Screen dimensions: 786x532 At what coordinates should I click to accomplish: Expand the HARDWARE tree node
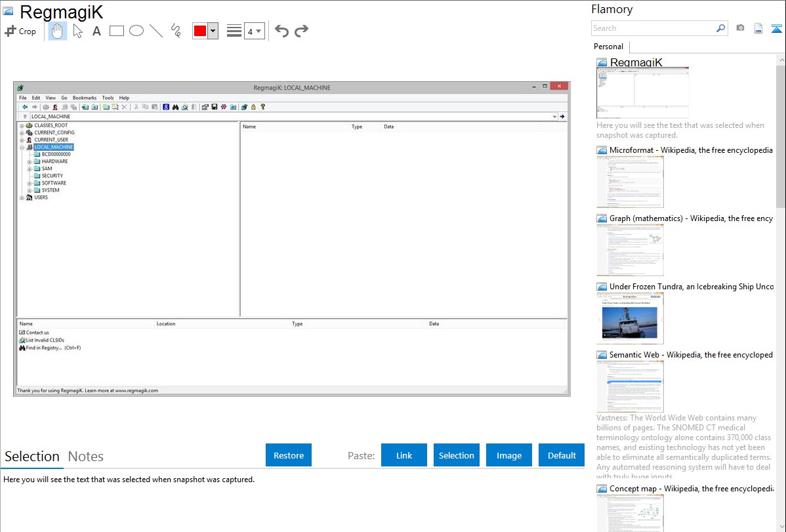(29, 161)
